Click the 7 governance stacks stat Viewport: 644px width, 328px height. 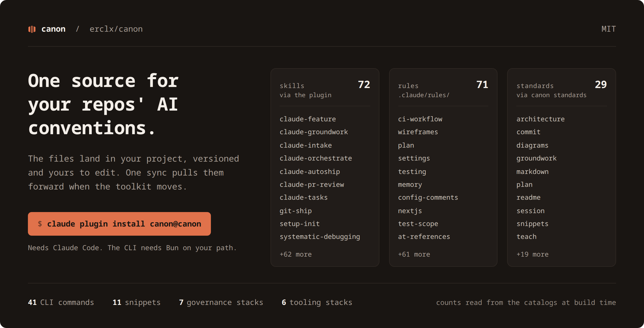click(221, 303)
